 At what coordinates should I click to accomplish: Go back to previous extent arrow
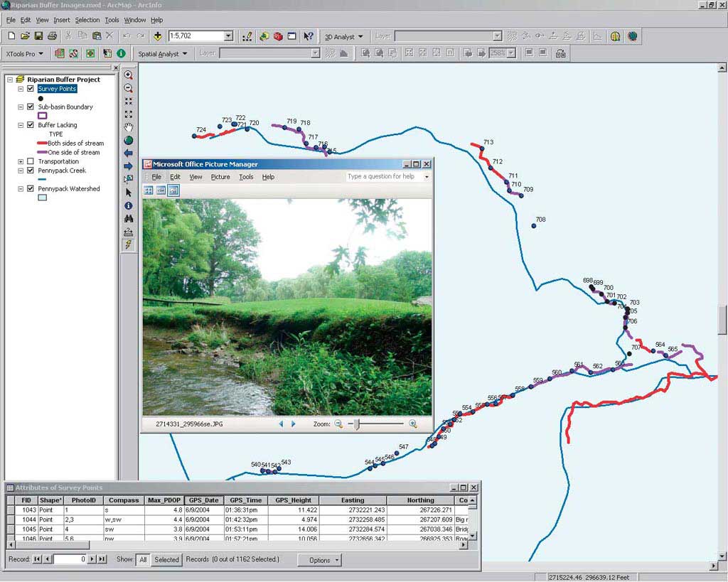pyautogui.click(x=129, y=153)
